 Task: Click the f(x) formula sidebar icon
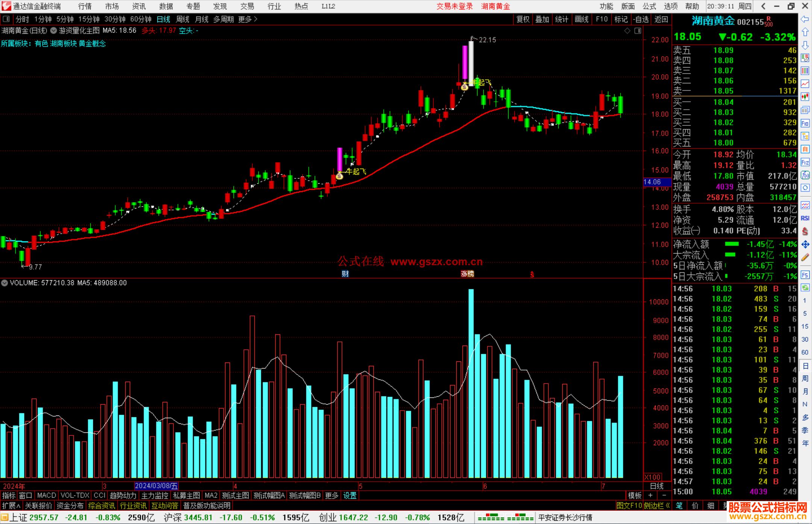(x=805, y=175)
